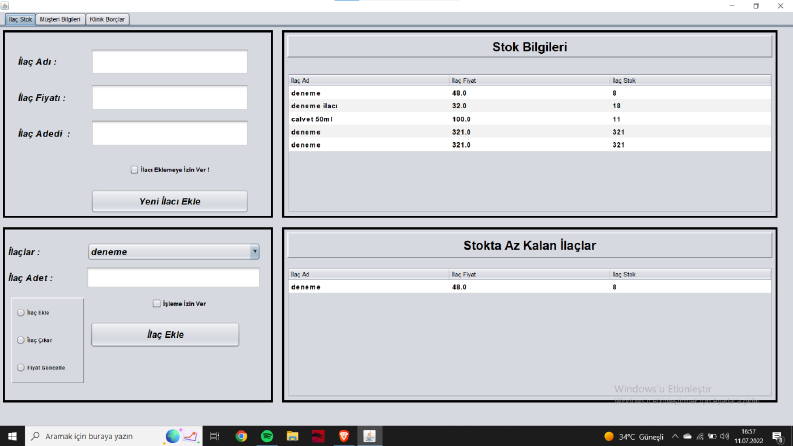Click the 'Stokta Az Kalan İlaçlar' header
This screenshot has height=446, width=793.
pyautogui.click(x=530, y=246)
